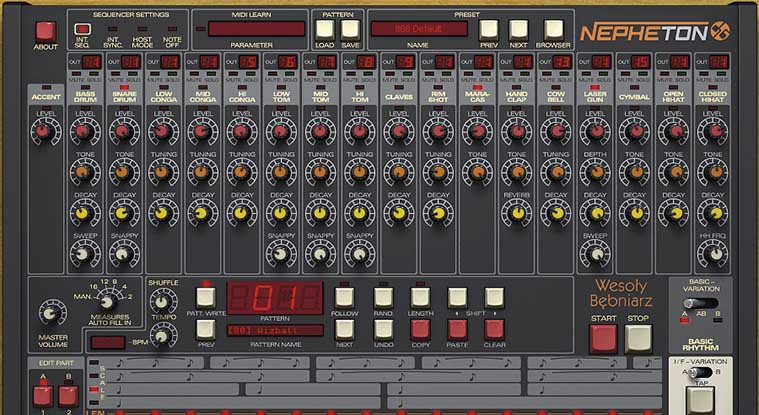Click the Bass Drum TONE knob
Screen dimensions: 759x415
[x=85, y=172]
